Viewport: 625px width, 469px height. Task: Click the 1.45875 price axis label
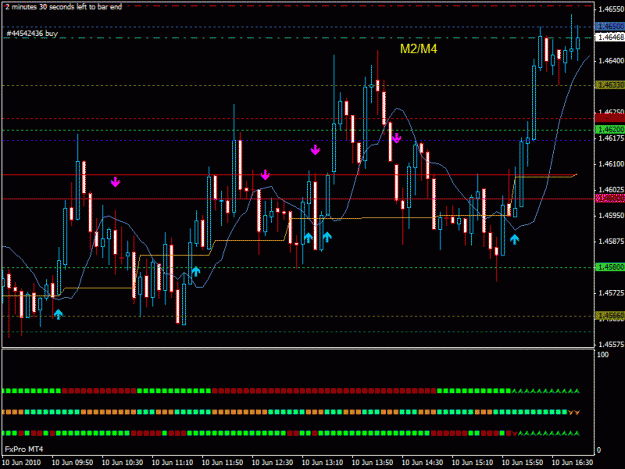click(611, 241)
